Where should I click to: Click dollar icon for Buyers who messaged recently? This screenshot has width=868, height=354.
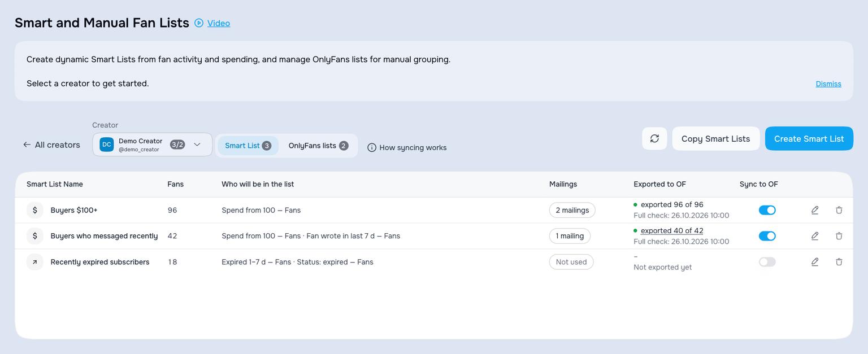35,236
